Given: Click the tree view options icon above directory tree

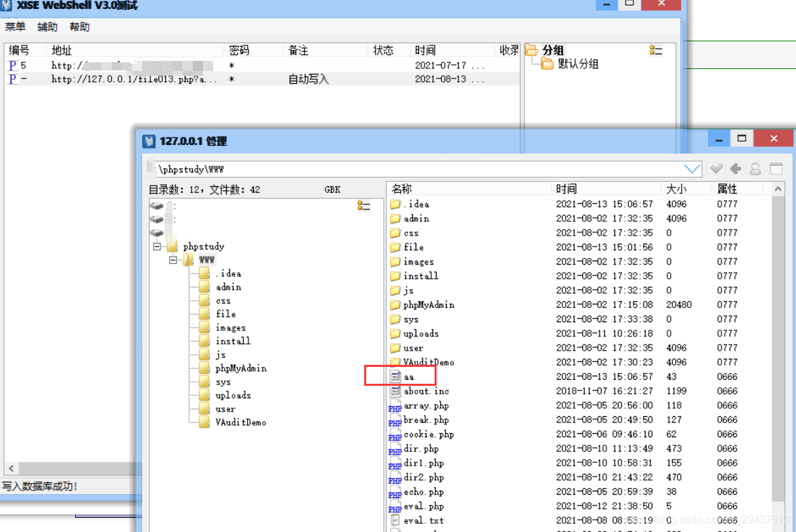Looking at the screenshot, I should click(363, 206).
